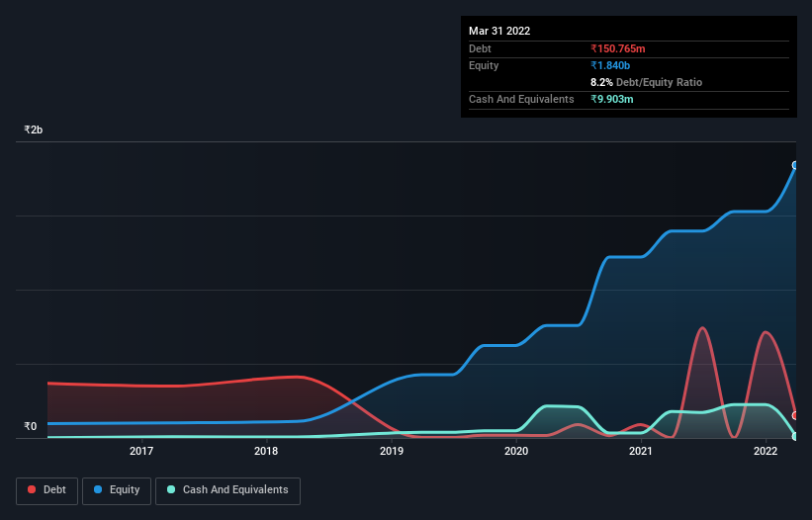Toggle the Debt series legend button
The image size is (812, 520).
click(x=47, y=490)
